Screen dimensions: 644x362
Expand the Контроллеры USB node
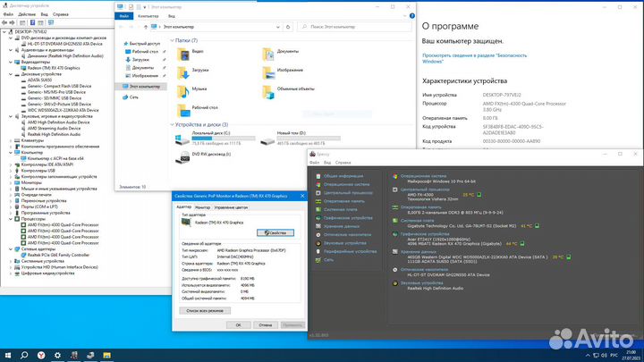point(11,171)
